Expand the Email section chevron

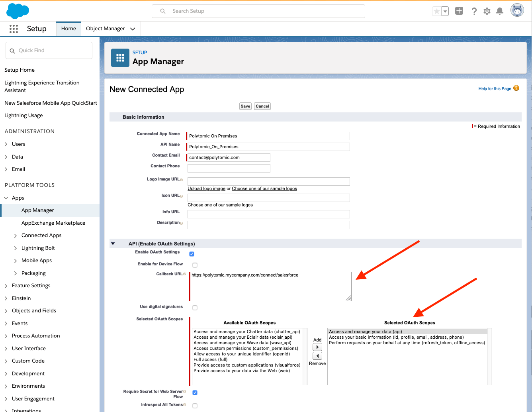(x=6, y=169)
